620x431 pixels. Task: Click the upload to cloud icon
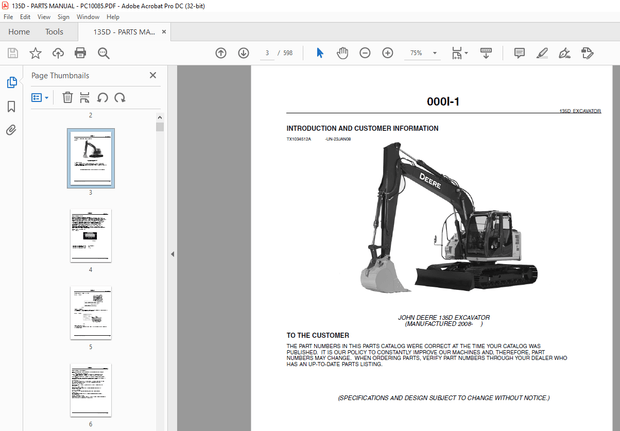[58, 53]
